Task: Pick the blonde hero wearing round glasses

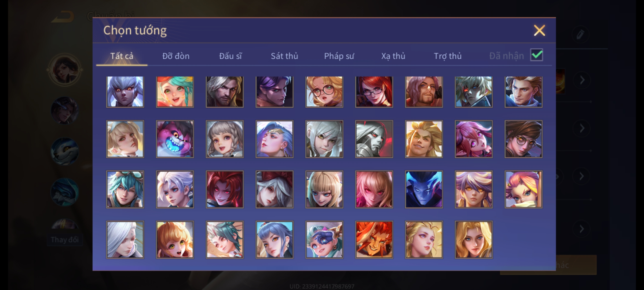Action: 324,92
